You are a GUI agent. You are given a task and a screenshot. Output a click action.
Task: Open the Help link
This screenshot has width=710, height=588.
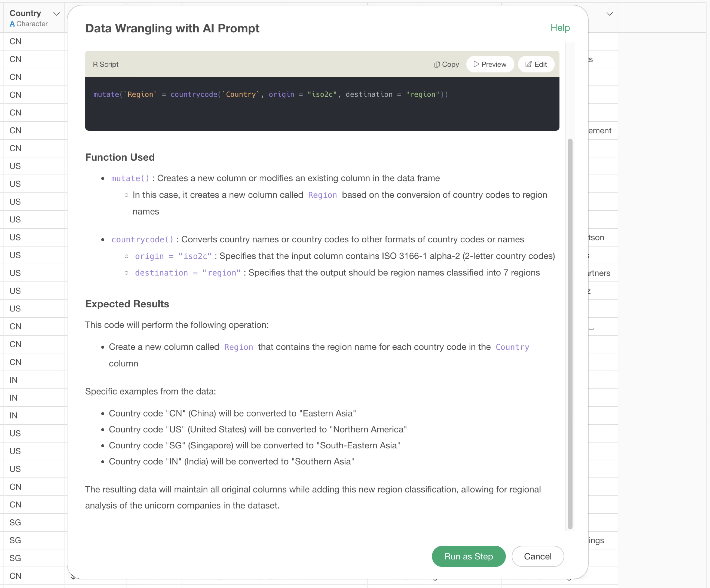click(x=559, y=28)
